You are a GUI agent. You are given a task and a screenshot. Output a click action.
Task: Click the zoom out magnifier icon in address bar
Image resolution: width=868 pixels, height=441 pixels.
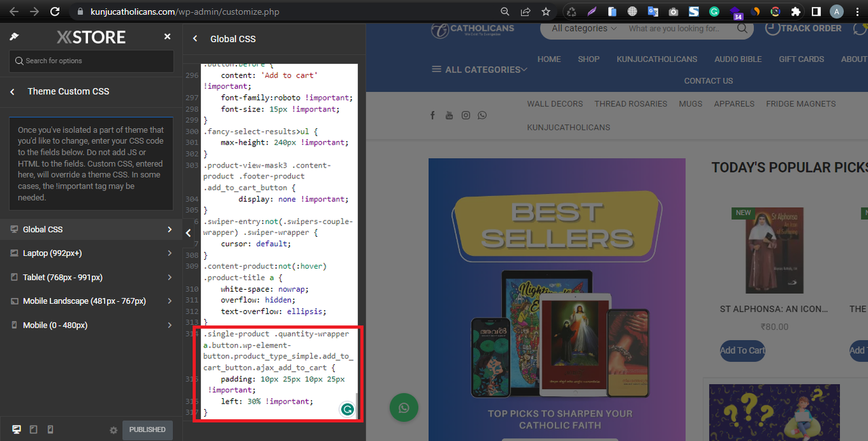505,12
